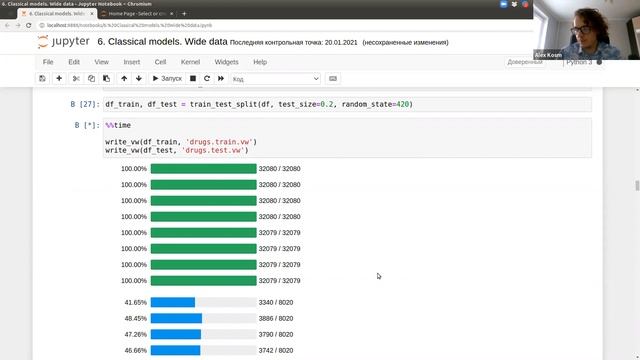
Task: Focus the localhost address bar
Action: [x=129, y=25]
